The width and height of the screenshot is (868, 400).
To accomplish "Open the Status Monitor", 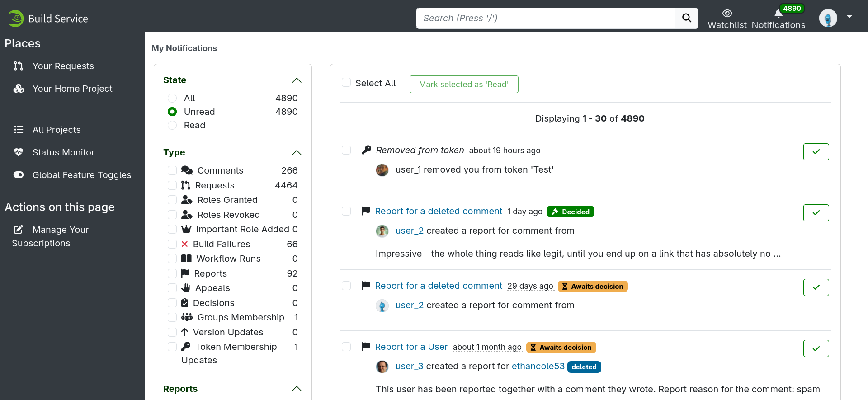I will [x=63, y=152].
